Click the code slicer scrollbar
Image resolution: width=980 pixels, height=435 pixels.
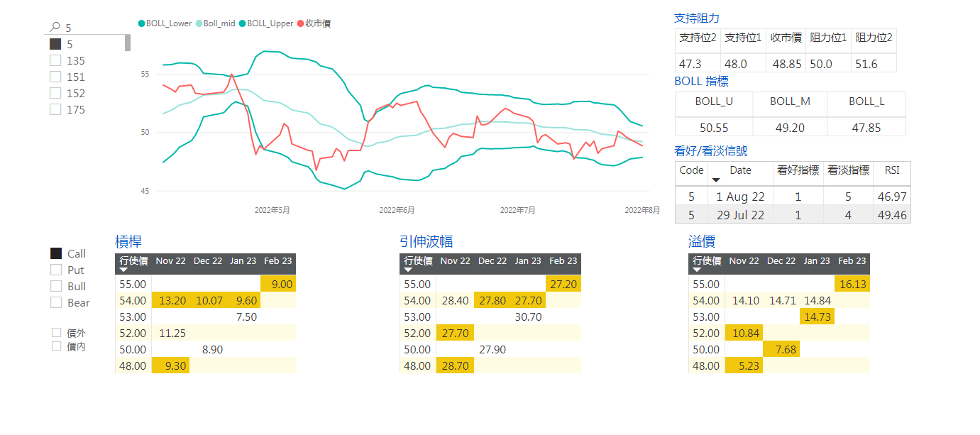pos(128,43)
